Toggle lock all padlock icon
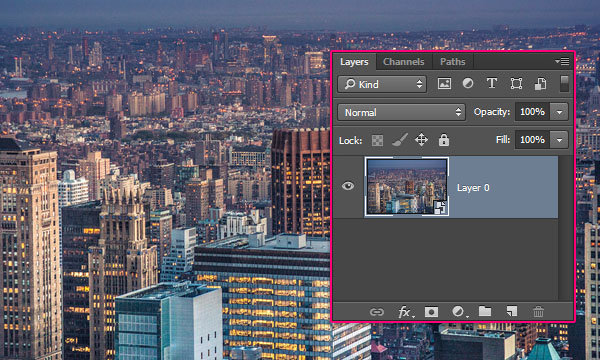600x360 pixels. click(443, 140)
